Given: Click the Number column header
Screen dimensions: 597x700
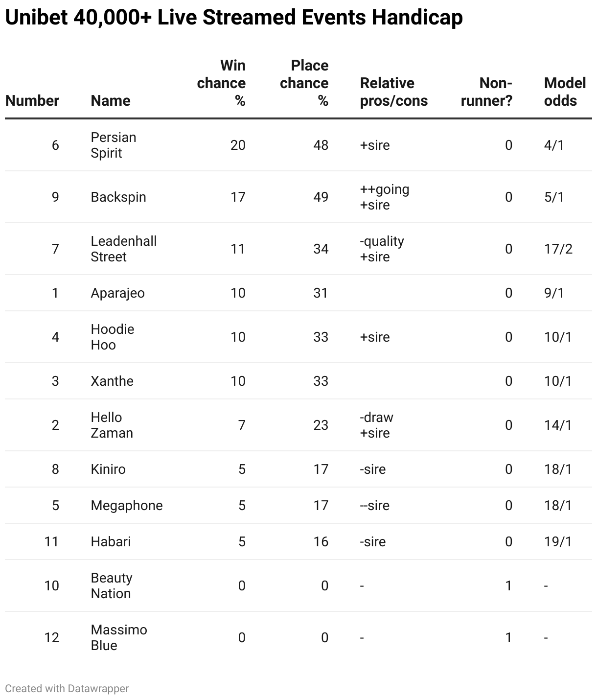Looking at the screenshot, I should [32, 101].
